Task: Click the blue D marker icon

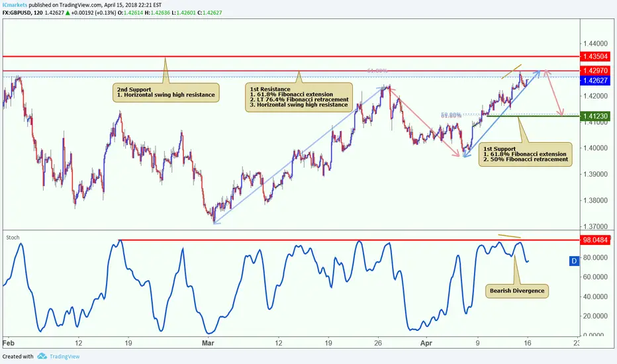Action: pos(574,261)
